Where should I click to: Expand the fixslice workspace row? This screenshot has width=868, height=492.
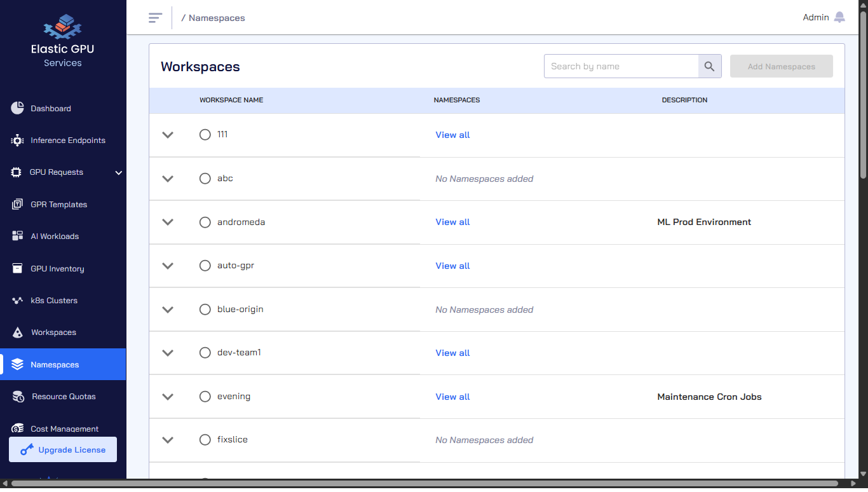(168, 440)
